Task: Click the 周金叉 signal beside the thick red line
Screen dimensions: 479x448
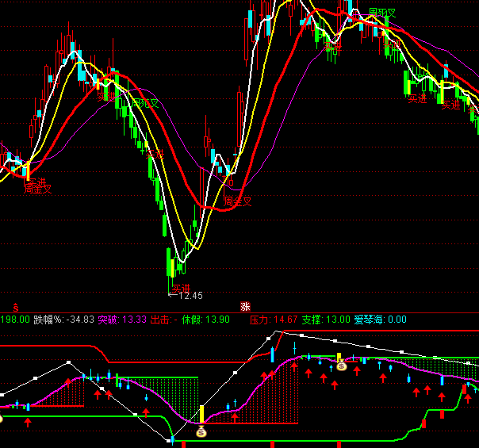Action: [236, 201]
